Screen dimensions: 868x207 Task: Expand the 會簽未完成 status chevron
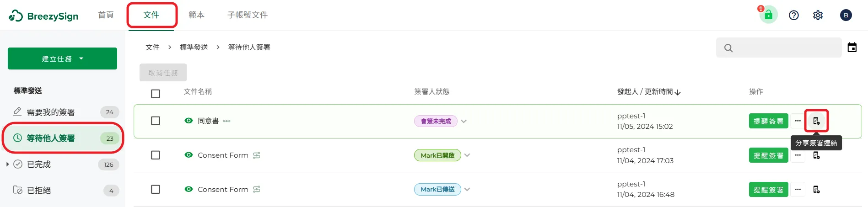pos(464,122)
